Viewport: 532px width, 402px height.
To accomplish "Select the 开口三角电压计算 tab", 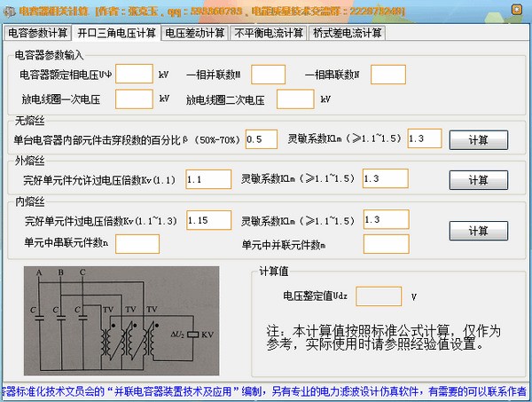I will tap(116, 33).
